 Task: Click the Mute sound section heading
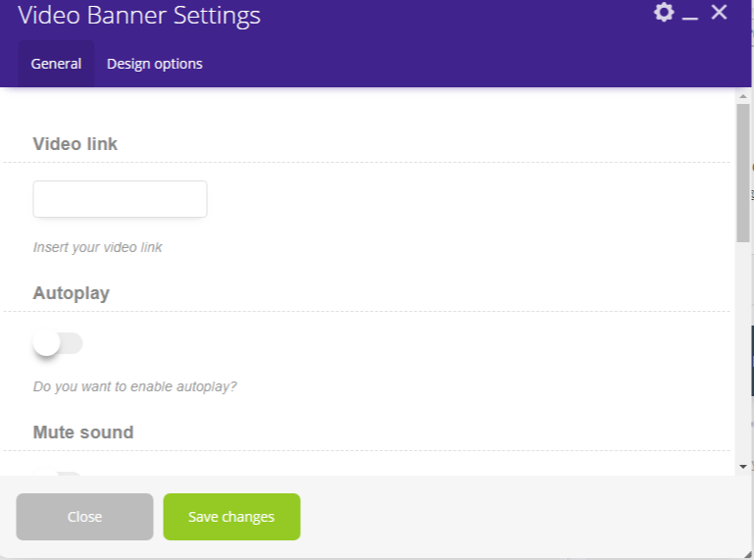(83, 433)
